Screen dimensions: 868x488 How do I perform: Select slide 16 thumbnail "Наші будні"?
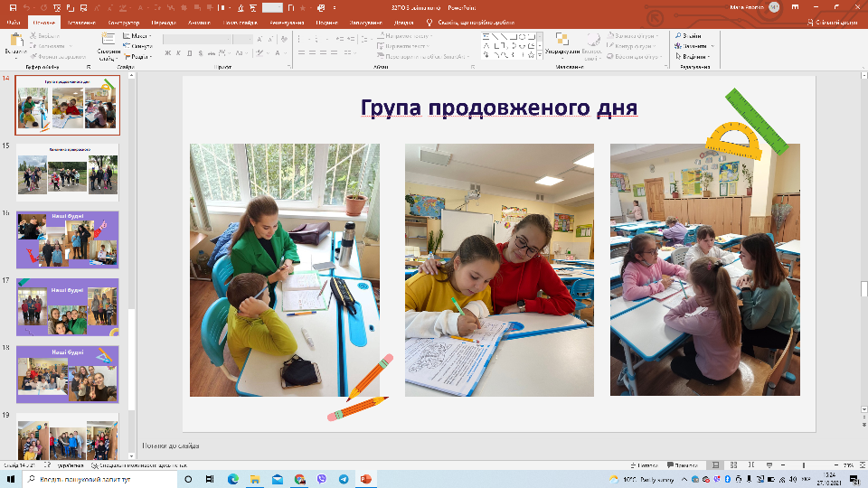[68, 239]
